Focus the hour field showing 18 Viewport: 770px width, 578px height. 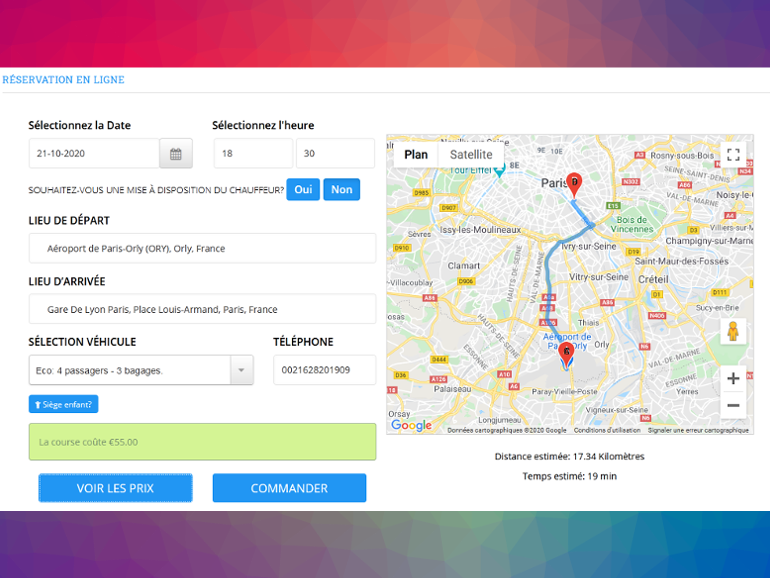pyautogui.click(x=253, y=154)
